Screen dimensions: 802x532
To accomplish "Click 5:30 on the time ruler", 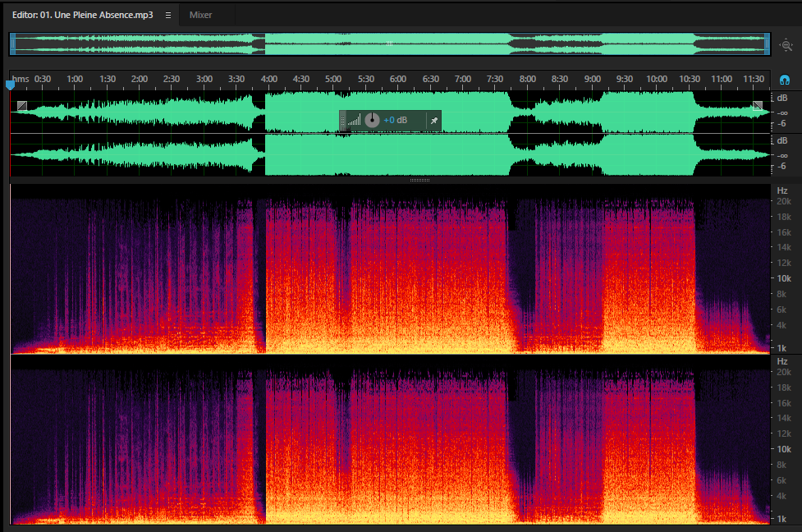I will [x=366, y=79].
